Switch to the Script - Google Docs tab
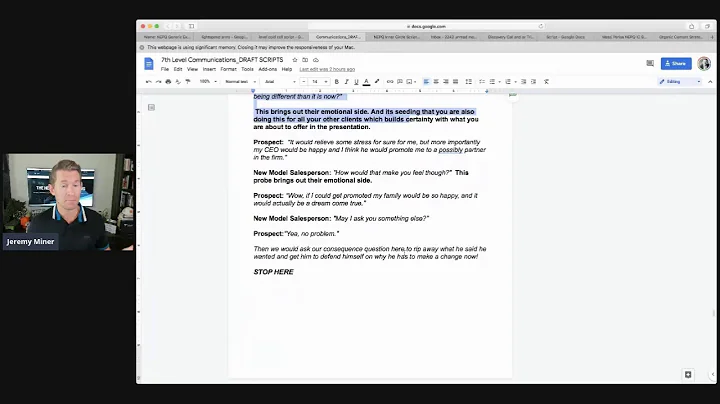Image resolution: width=720 pixels, height=404 pixels. coord(565,37)
